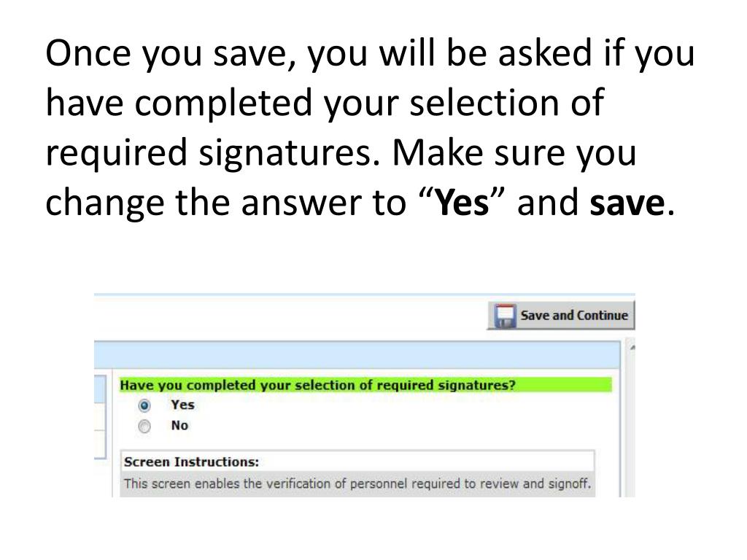Click the 'have completed your selection of' line
747x560 pixels.
click(325, 104)
